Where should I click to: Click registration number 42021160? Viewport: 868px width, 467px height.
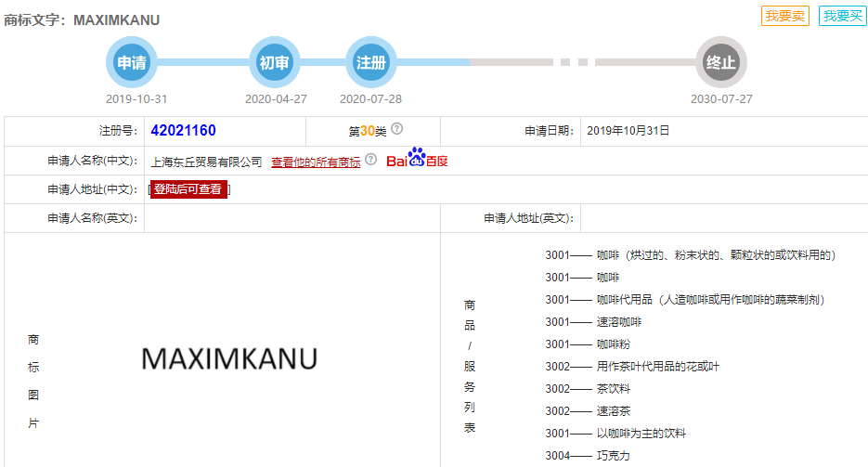183,131
